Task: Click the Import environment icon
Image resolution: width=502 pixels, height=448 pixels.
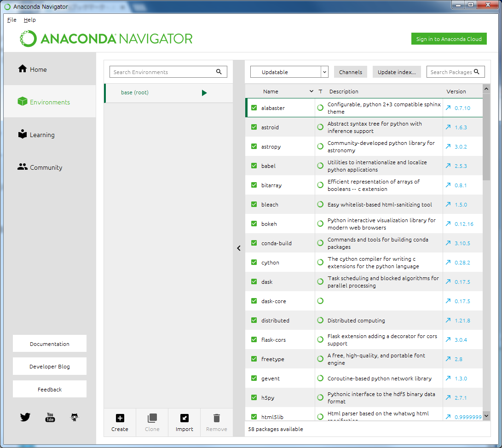Action: 185,418
